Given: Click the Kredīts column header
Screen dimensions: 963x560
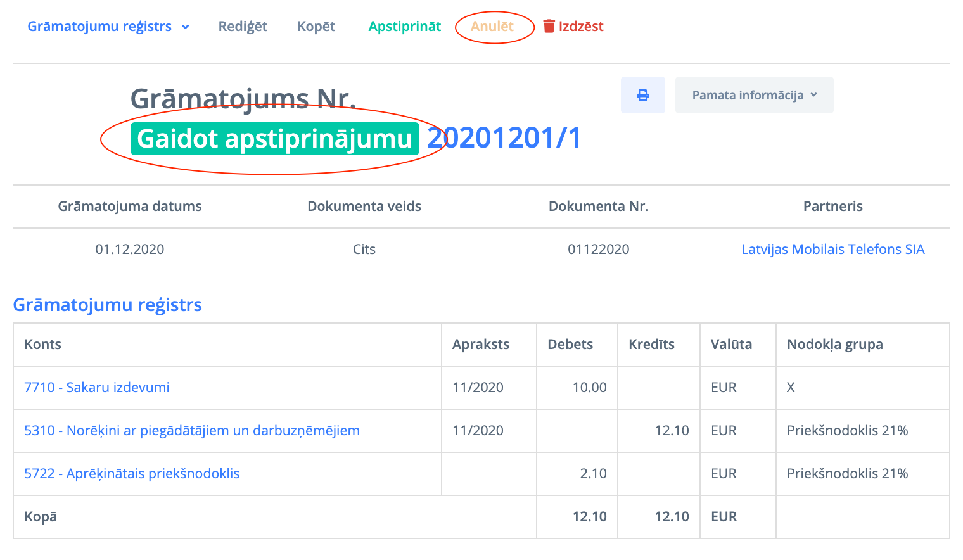Looking at the screenshot, I should pyautogui.click(x=651, y=344).
